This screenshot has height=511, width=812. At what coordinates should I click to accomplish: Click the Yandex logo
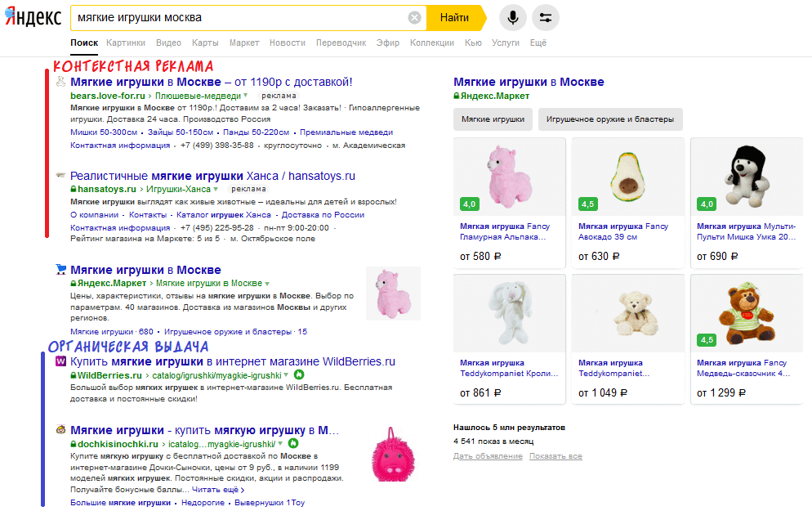[x=33, y=18]
